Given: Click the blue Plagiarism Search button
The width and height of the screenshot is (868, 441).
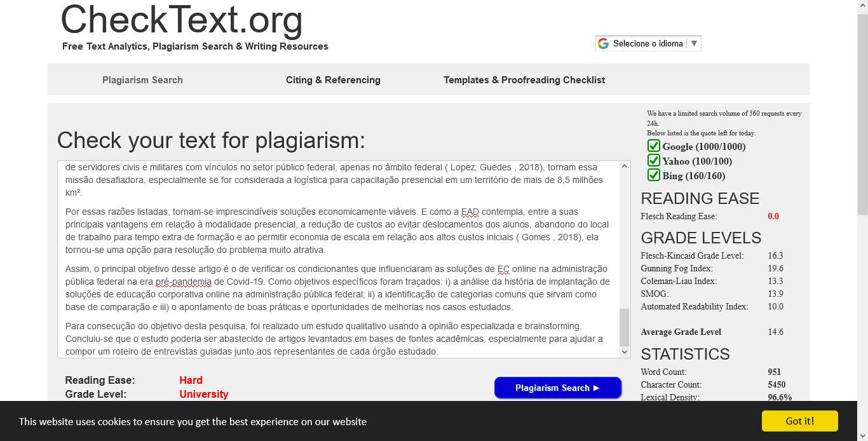Looking at the screenshot, I should pos(557,388).
